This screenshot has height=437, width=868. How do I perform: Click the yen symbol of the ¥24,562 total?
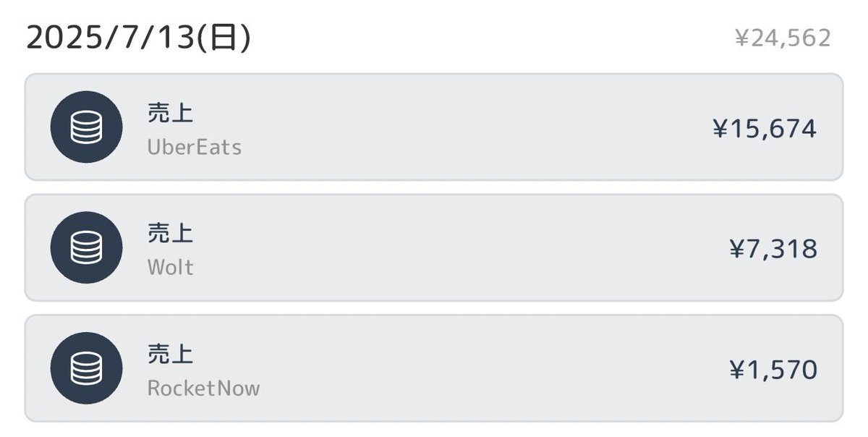[x=741, y=38]
